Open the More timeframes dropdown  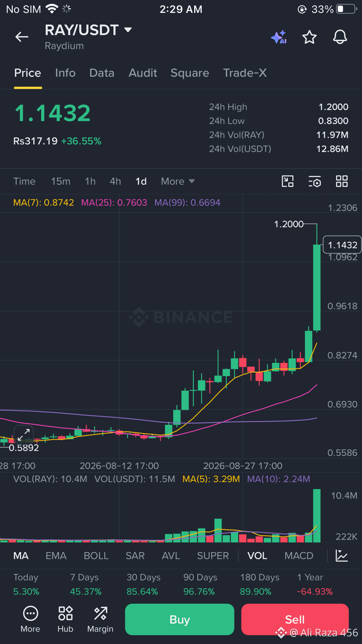(178, 181)
